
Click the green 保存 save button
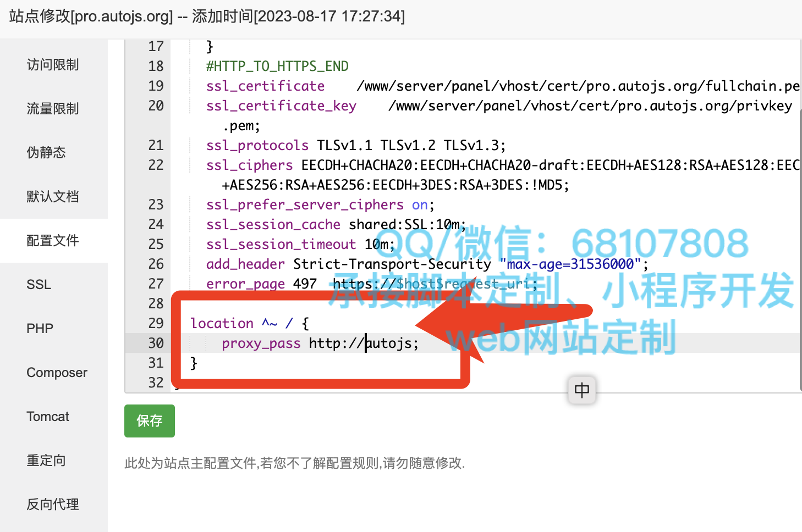click(x=149, y=420)
